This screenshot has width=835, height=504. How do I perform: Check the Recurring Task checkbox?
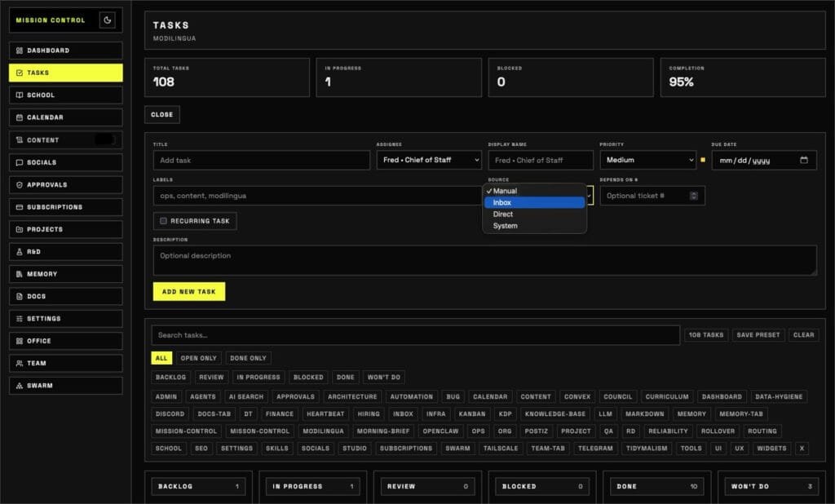pos(163,220)
